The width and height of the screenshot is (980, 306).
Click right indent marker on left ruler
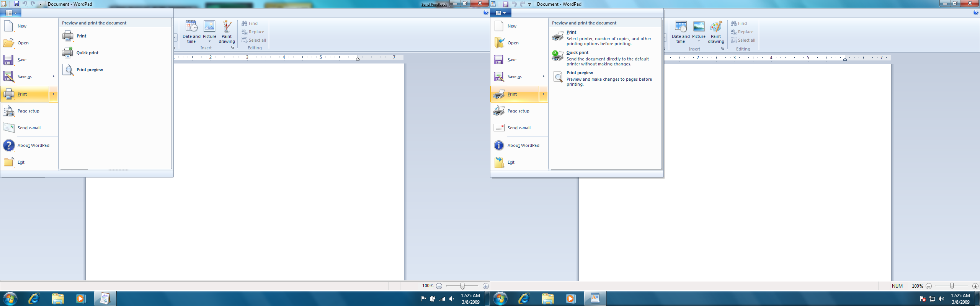click(358, 59)
